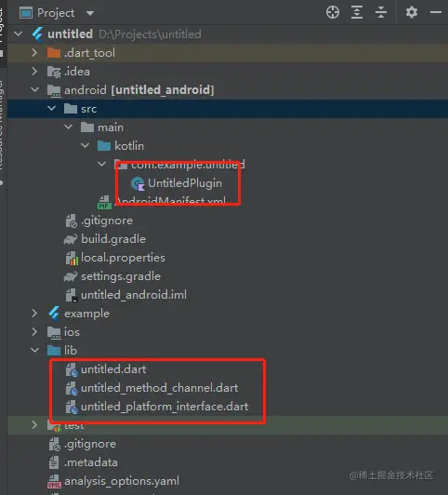Screen dimensions: 448x495
Task: Open Project panel gear settings
Action: click(x=412, y=13)
